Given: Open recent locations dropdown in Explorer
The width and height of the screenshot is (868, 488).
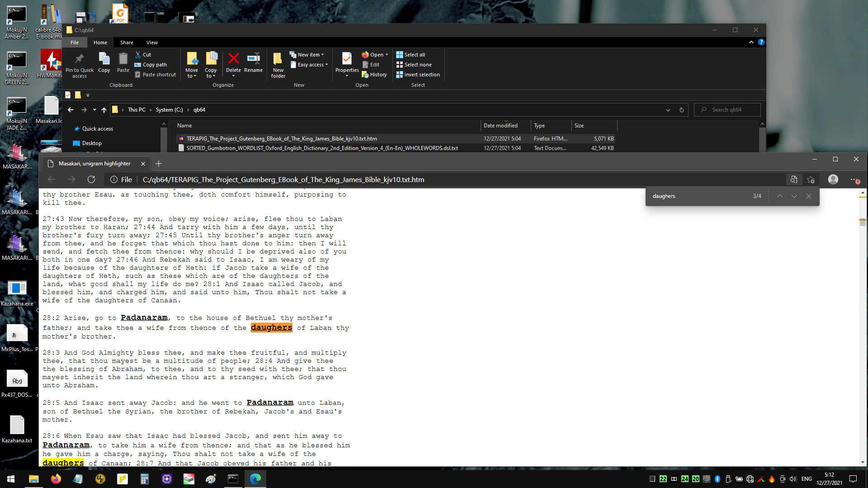Looking at the screenshot, I should point(94,110).
